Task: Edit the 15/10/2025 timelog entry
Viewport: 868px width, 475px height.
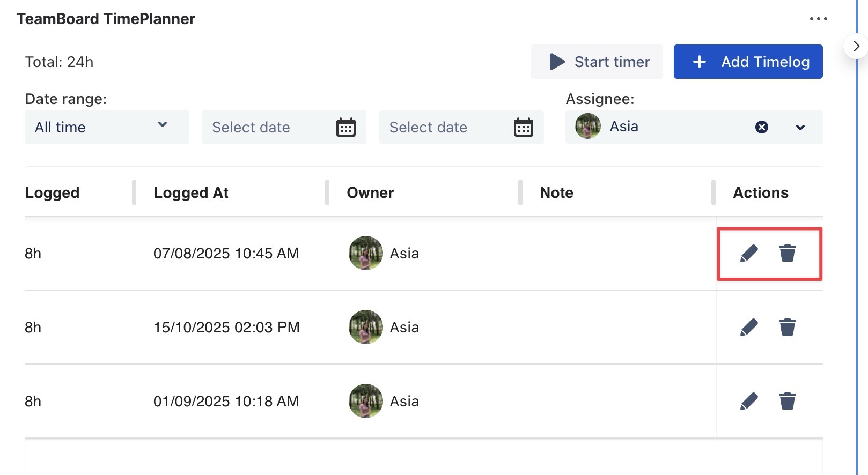Action: pos(749,327)
